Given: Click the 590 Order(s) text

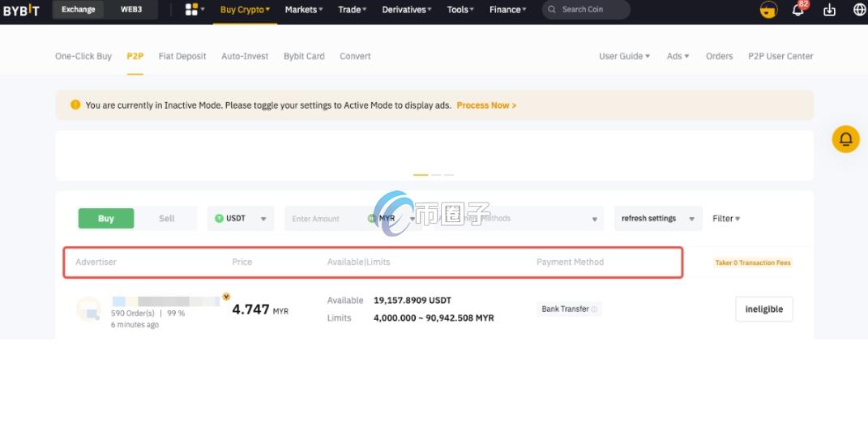Looking at the screenshot, I should 133,313.
